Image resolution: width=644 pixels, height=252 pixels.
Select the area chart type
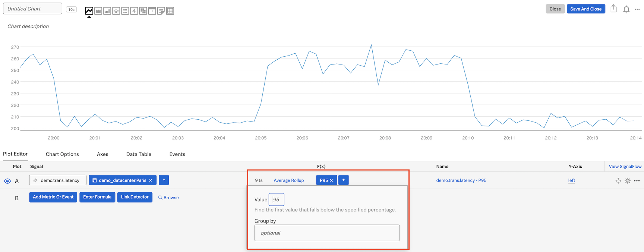pos(98,11)
